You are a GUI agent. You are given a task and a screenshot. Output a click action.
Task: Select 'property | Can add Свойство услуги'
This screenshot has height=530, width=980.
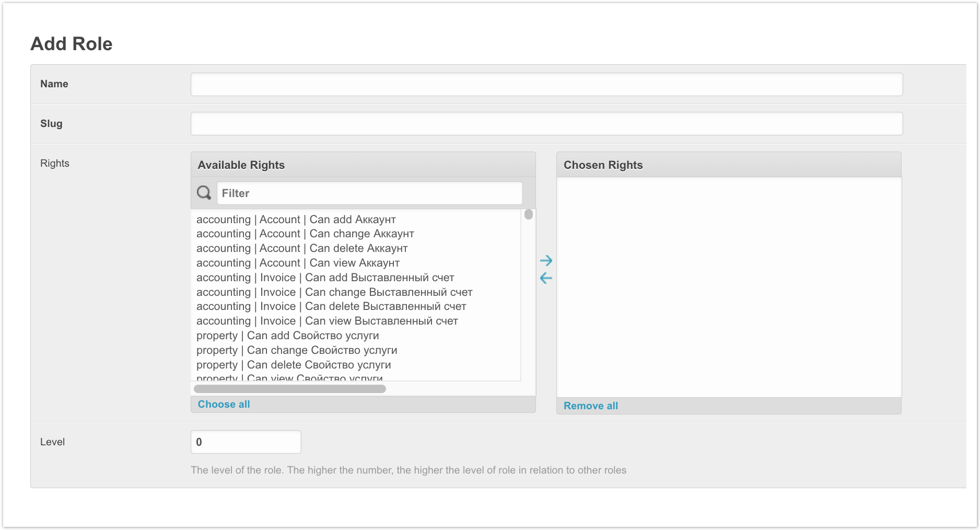coord(287,336)
